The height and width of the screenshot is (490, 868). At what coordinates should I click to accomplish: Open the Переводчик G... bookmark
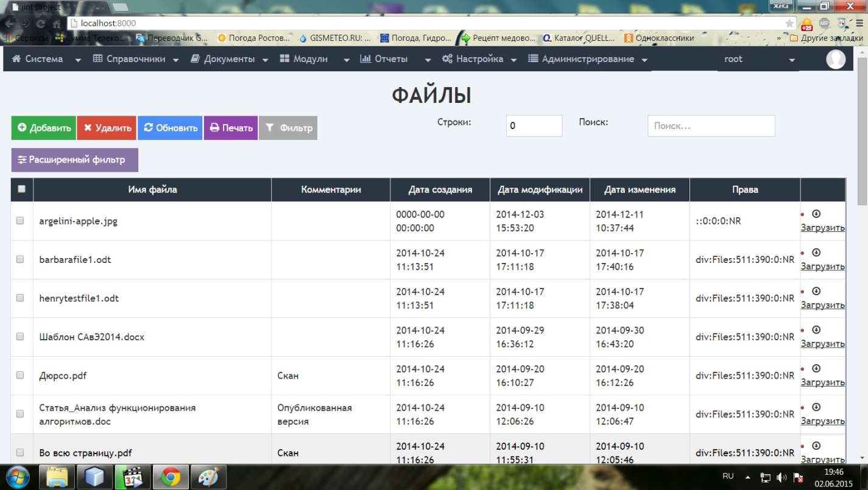coord(172,38)
